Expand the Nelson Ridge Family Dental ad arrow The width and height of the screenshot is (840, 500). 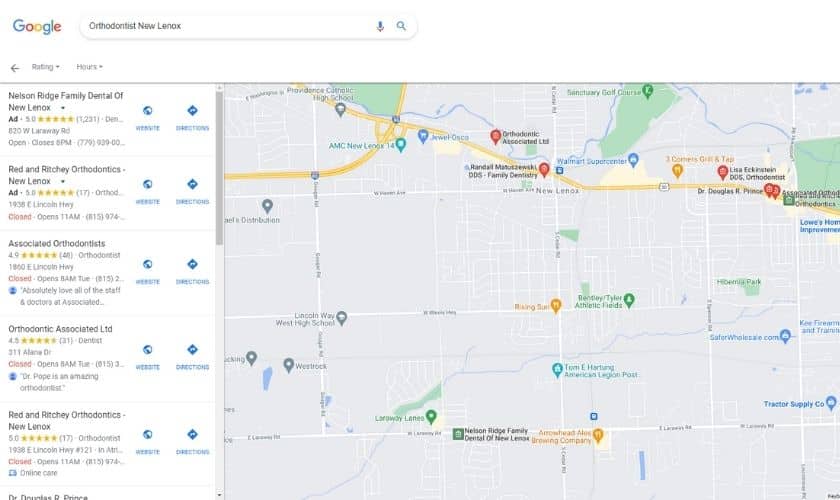point(63,108)
